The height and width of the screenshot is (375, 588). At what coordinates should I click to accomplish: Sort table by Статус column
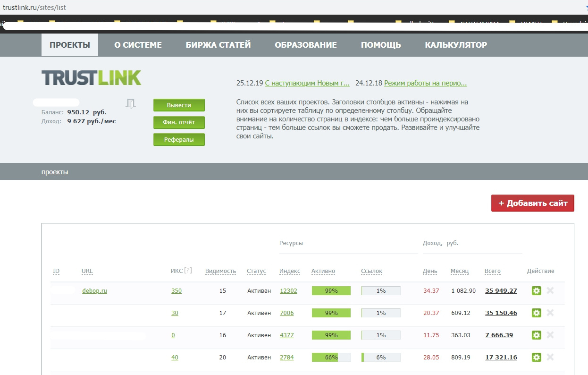click(256, 271)
